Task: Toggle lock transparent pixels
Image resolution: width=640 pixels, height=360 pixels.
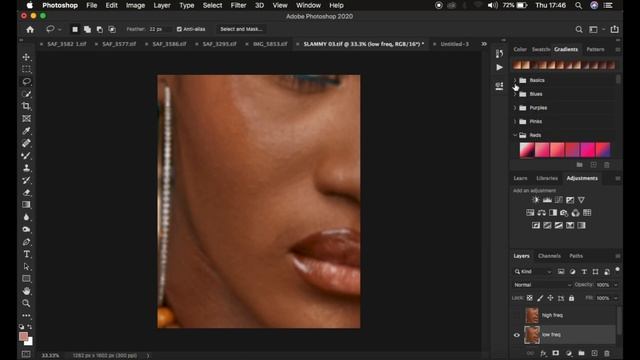Action: 530,298
